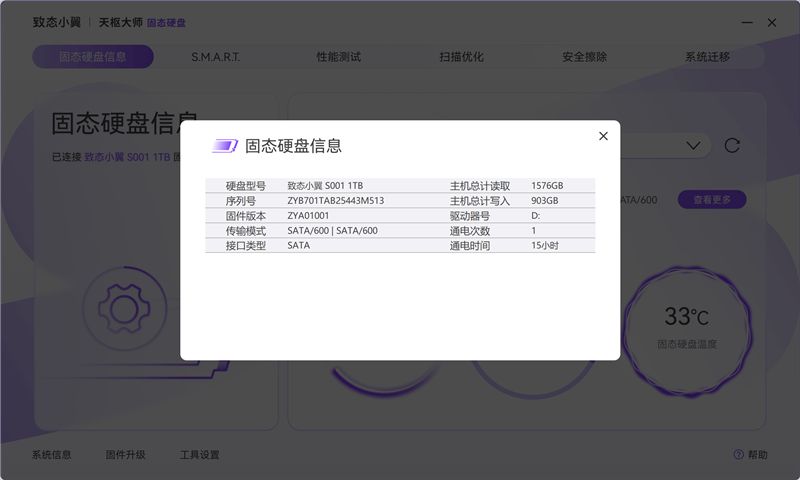Click serial number ZYB701TAB25443M513
The image size is (800, 480).
point(336,200)
